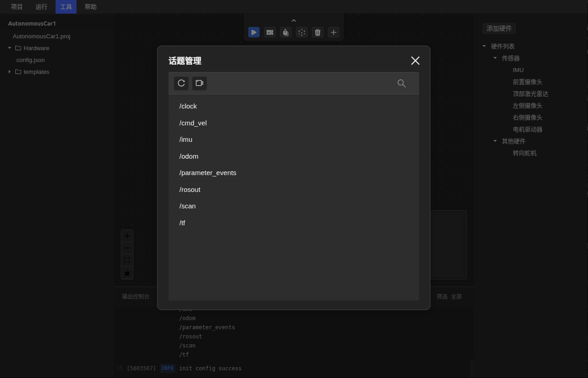Click the canvas zoom-in plus button
The height and width of the screenshot is (378, 588).
(127, 236)
